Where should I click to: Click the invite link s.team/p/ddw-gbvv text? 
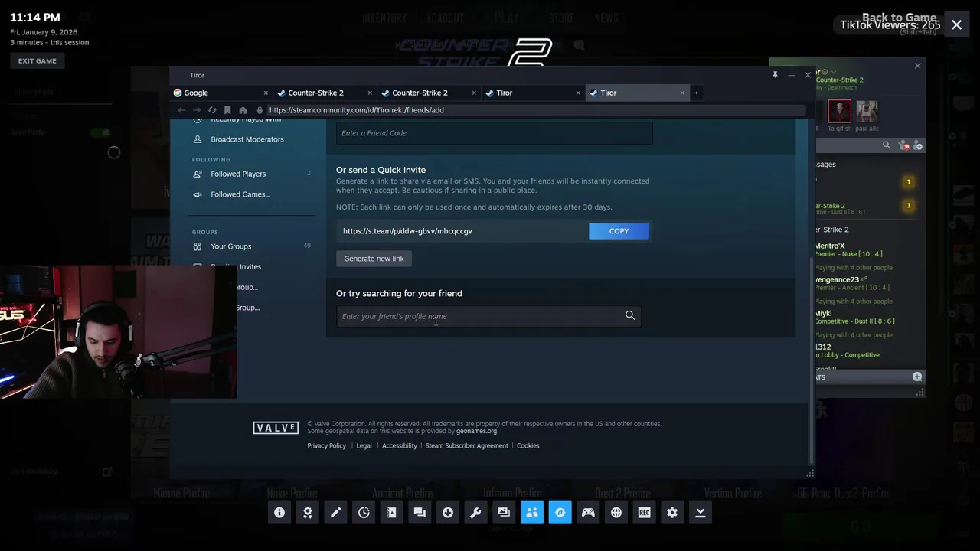point(407,231)
